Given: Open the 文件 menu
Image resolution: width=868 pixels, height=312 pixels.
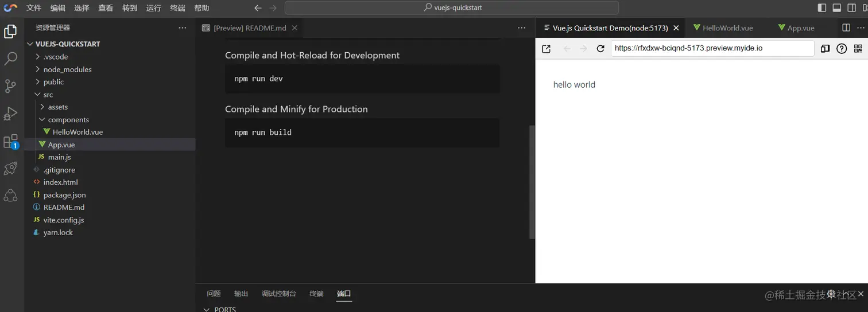Looking at the screenshot, I should click(34, 8).
